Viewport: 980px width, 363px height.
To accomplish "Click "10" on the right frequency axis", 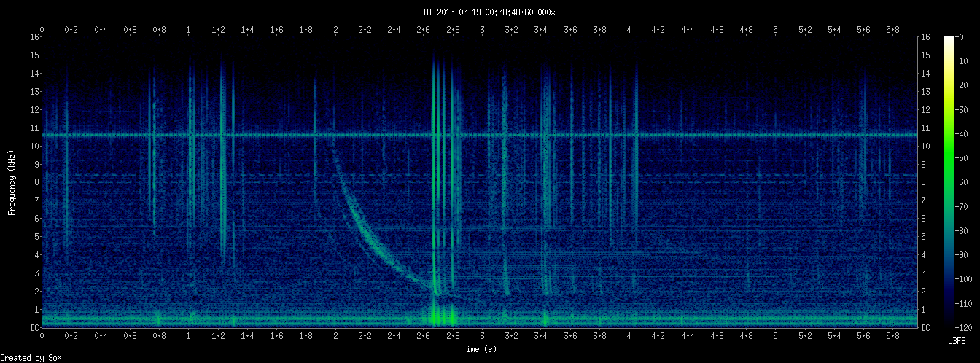I will (x=925, y=146).
